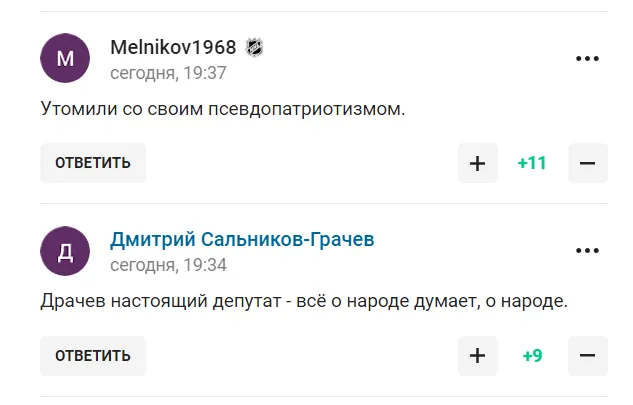Open three-dots menu on Дмитрий's comment

(x=587, y=250)
